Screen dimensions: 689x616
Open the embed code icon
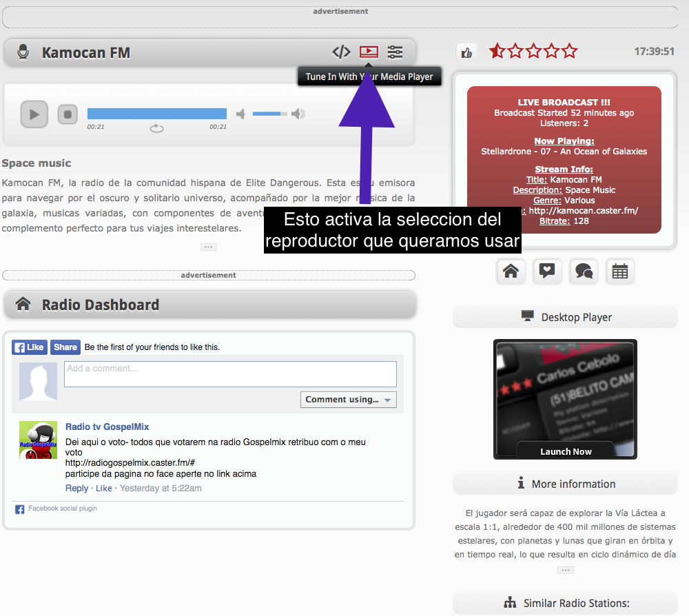(x=341, y=52)
